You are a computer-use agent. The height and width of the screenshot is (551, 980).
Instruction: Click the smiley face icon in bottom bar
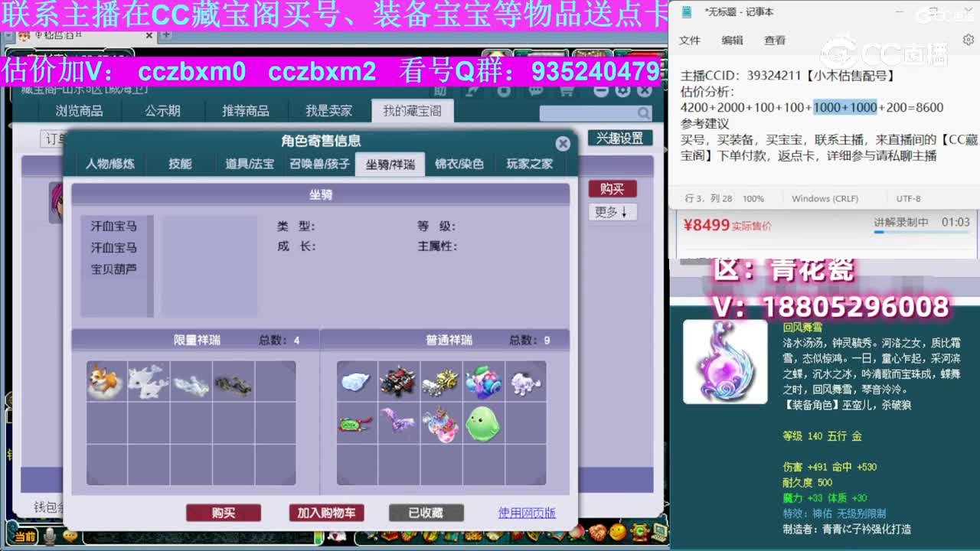tap(618, 531)
